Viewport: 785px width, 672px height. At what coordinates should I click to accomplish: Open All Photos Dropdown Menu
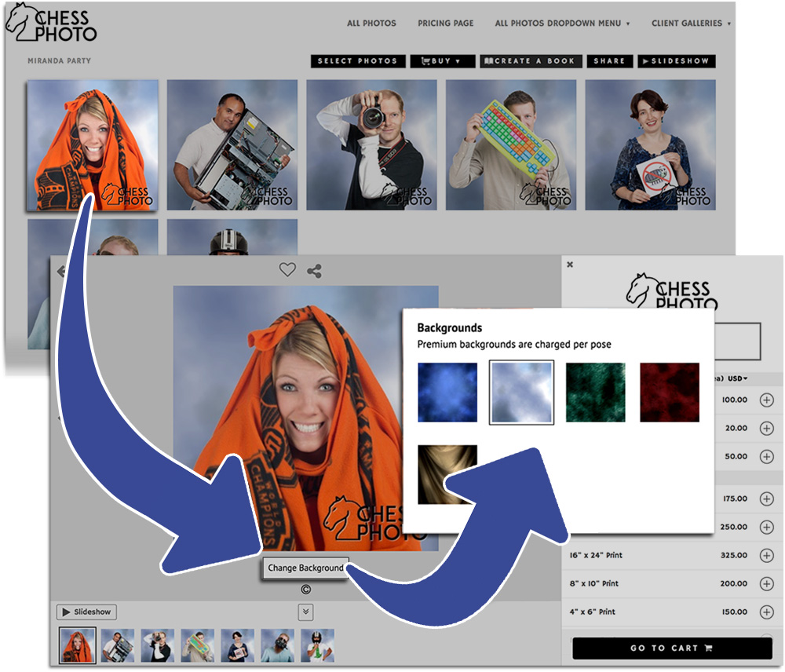(562, 23)
